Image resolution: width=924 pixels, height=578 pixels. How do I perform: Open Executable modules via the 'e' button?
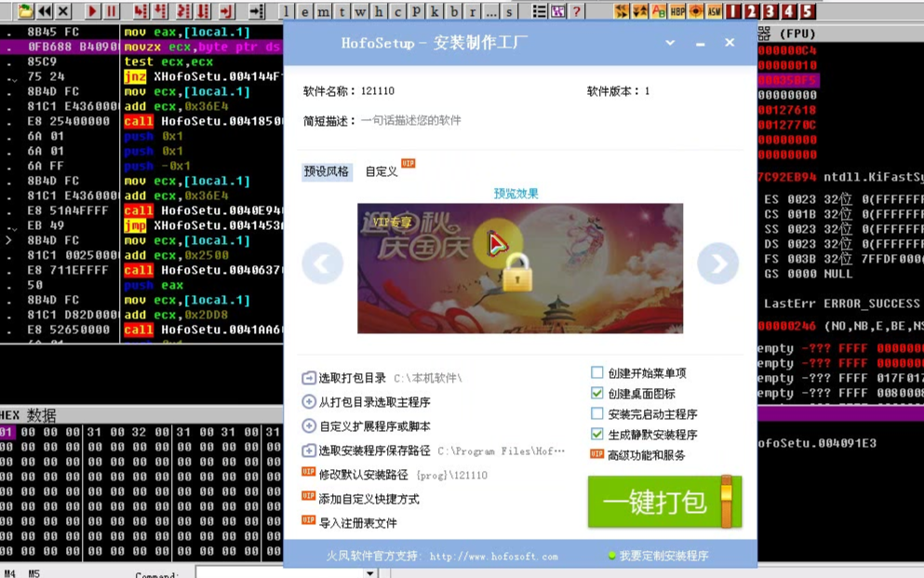pyautogui.click(x=304, y=10)
